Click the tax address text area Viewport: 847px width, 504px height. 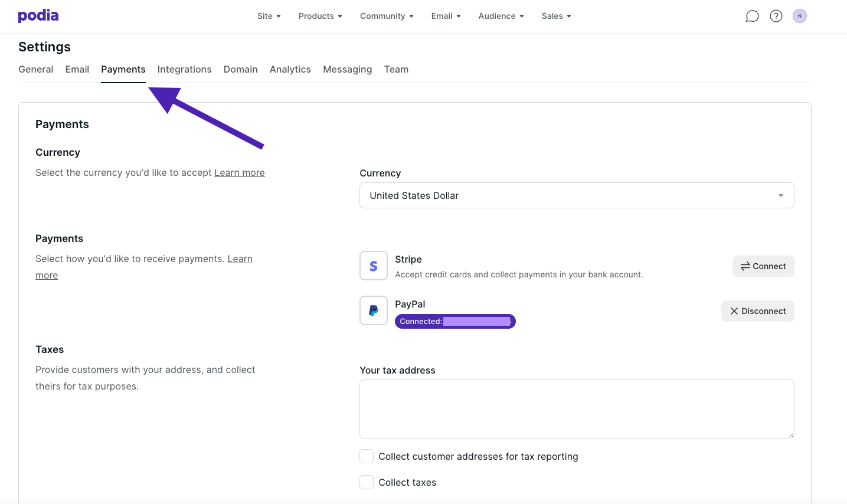[577, 409]
